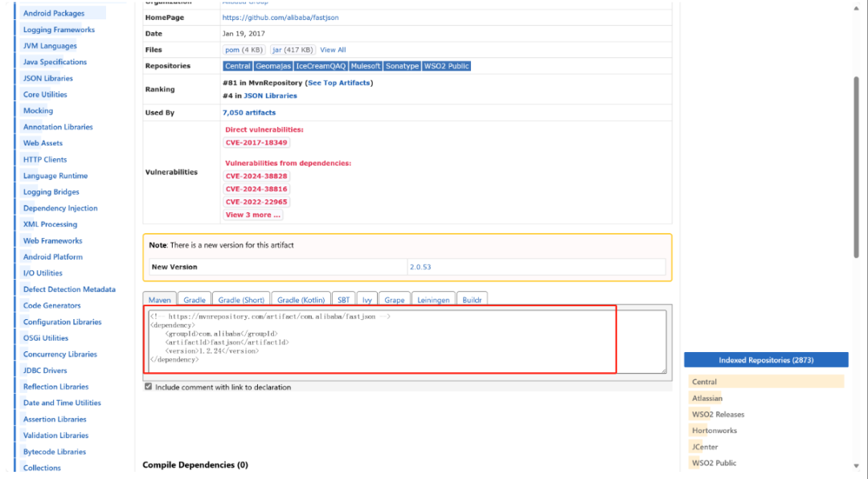The width and height of the screenshot is (868, 479).
Task: Open the Geomajas repository badge
Action: (273, 66)
